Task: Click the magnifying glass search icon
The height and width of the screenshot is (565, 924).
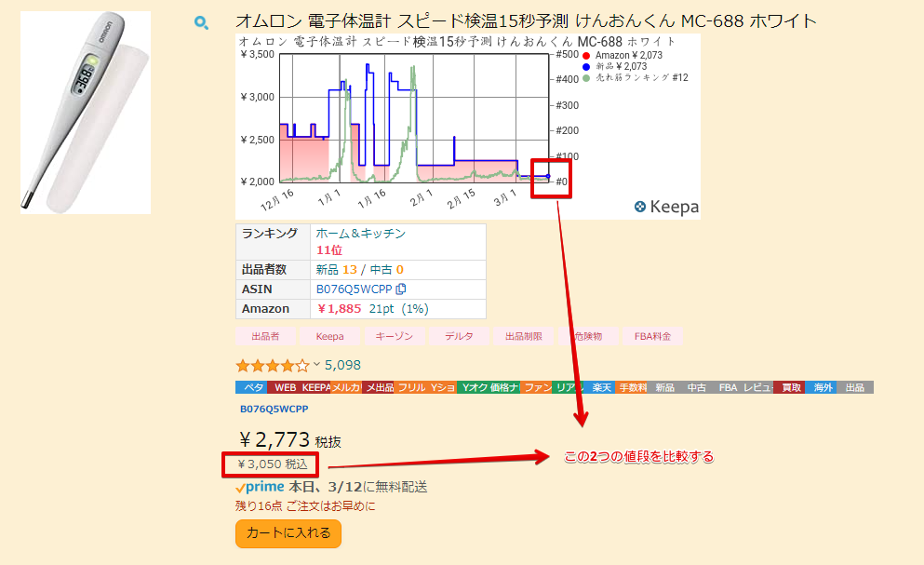Action: (x=201, y=22)
